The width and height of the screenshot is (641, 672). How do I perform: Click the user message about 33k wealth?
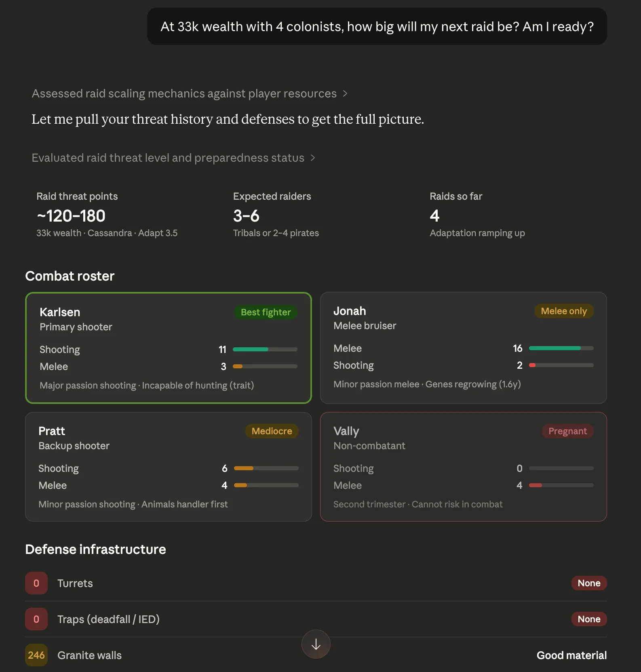pyautogui.click(x=377, y=27)
